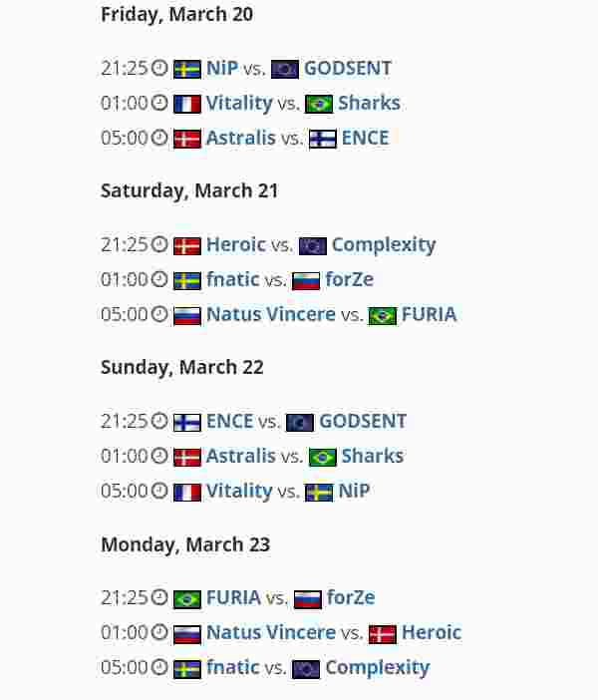
Task: Open Natus Vincere link on Saturday
Action: [x=271, y=314]
